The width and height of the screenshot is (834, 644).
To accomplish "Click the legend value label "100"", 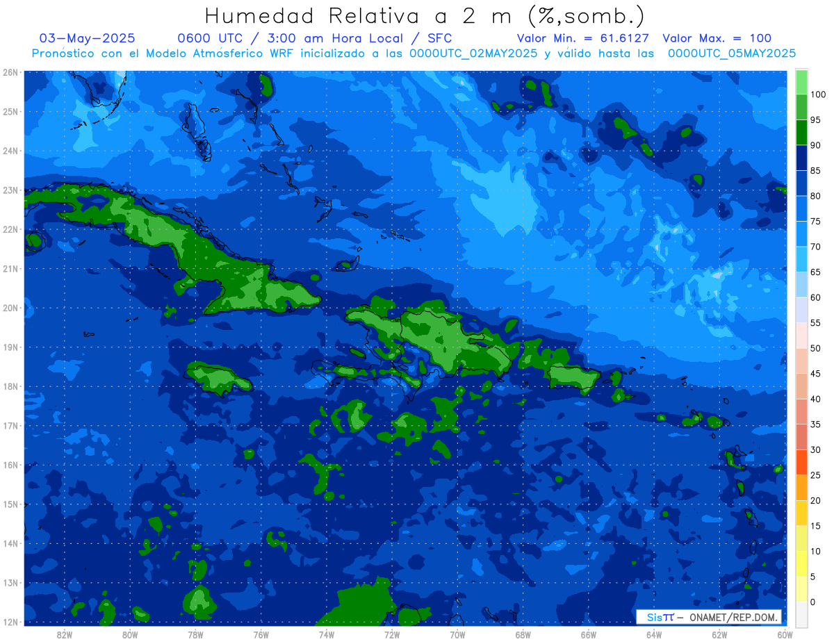I will pyautogui.click(x=817, y=94).
